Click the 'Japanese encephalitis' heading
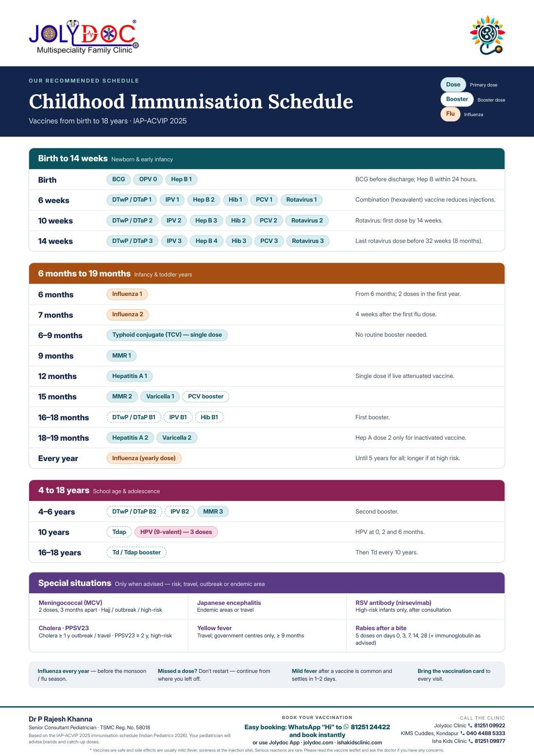534x756 pixels. point(229,602)
